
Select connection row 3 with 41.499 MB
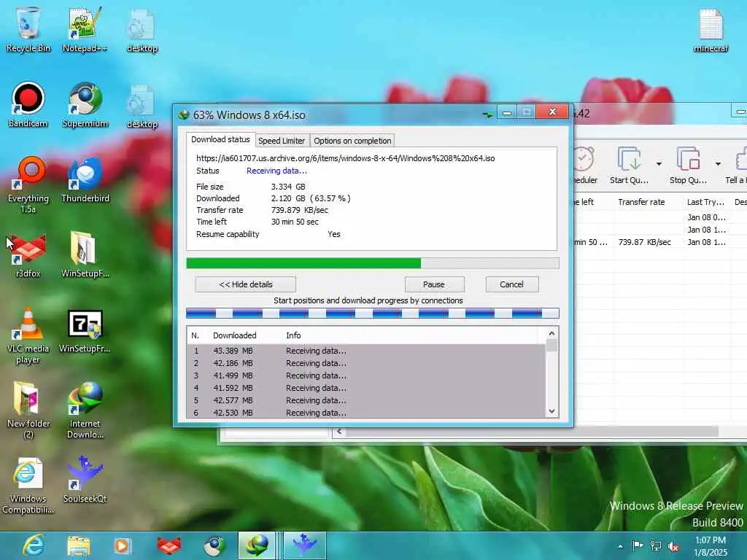(x=366, y=376)
